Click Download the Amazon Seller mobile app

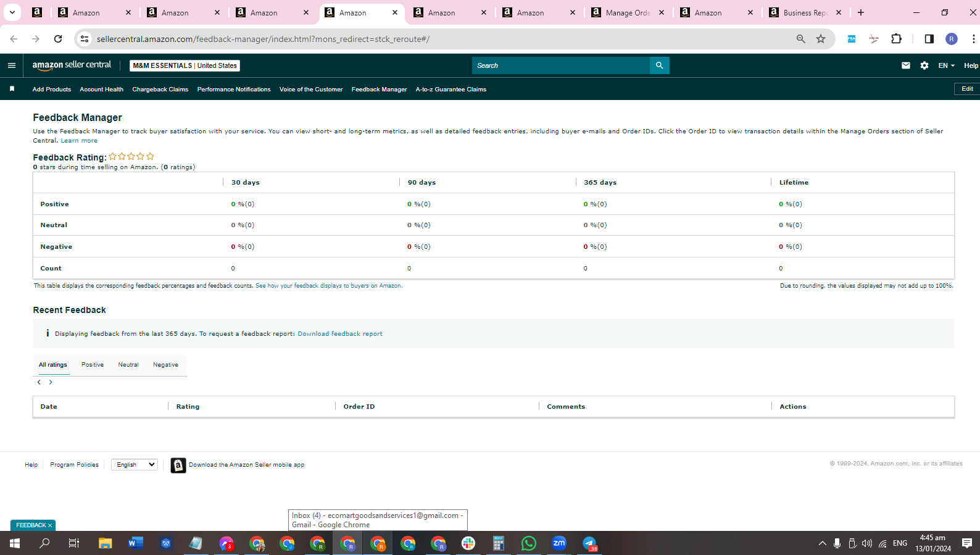(x=246, y=465)
